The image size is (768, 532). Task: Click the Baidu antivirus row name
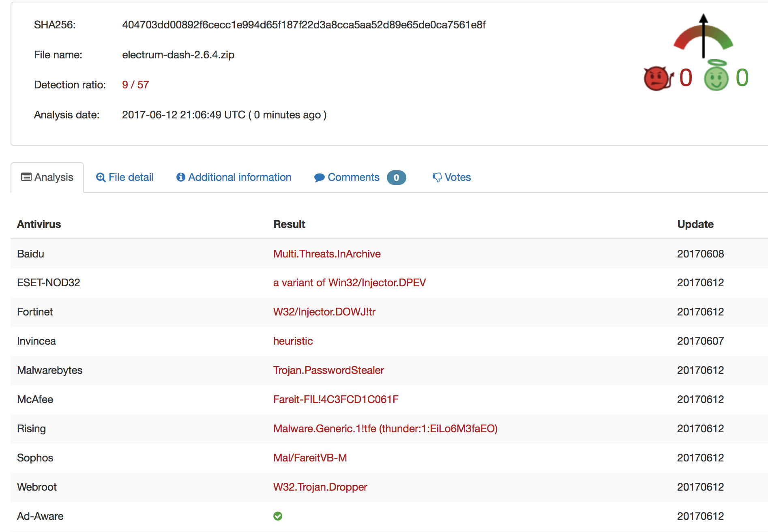click(30, 254)
